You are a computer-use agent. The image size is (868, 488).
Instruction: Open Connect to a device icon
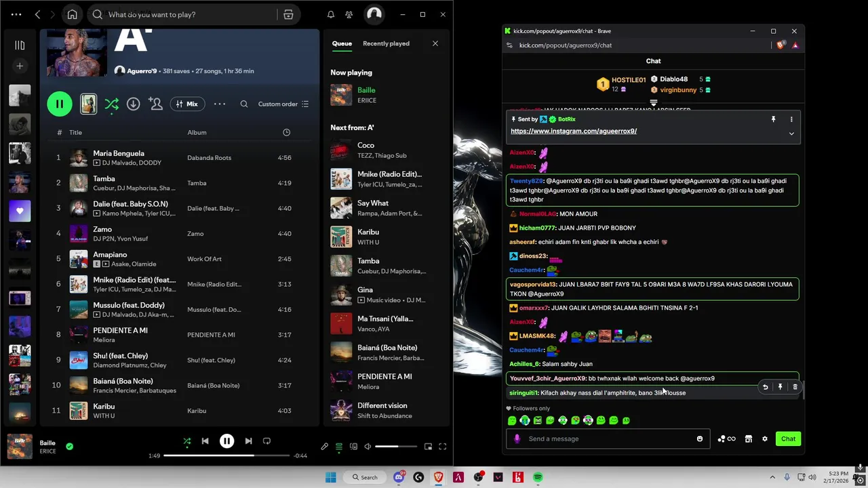[353, 447]
